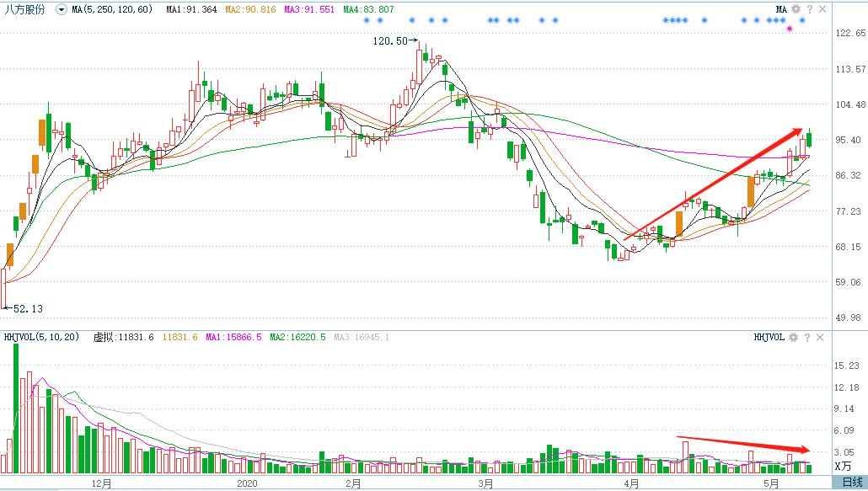868x491 pixels.
Task: Open MA indicator settings gear
Action: click(x=796, y=9)
